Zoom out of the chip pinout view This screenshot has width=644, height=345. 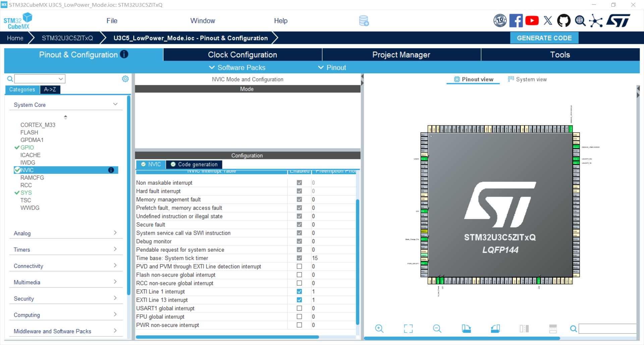tap(437, 329)
